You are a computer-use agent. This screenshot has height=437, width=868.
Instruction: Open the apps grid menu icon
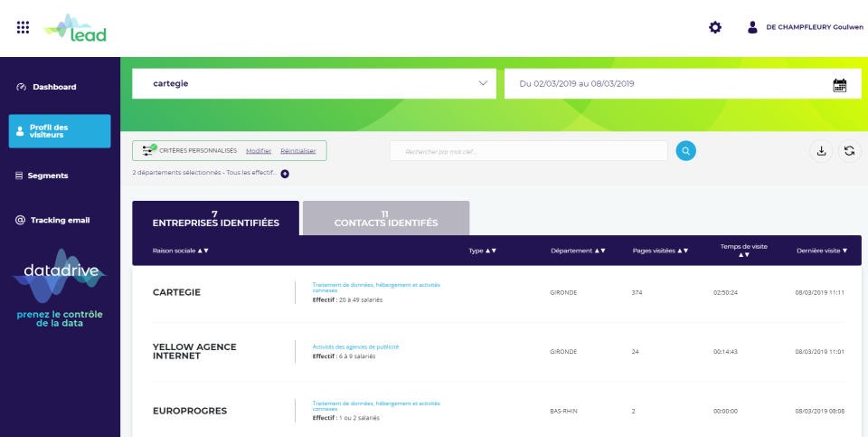pos(23,27)
